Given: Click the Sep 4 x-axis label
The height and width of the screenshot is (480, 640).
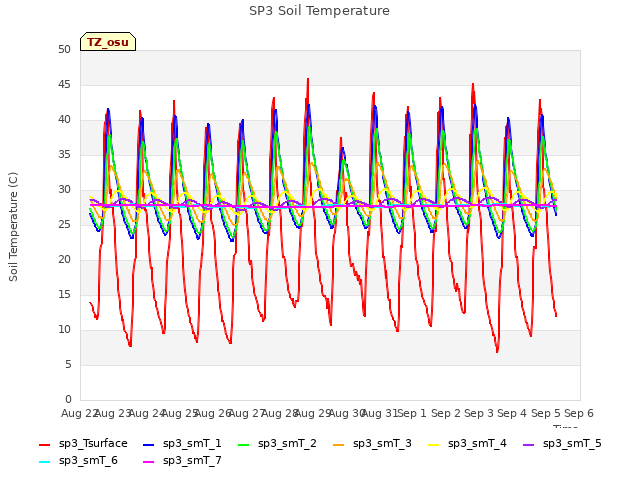Looking at the screenshot, I should (x=512, y=413).
